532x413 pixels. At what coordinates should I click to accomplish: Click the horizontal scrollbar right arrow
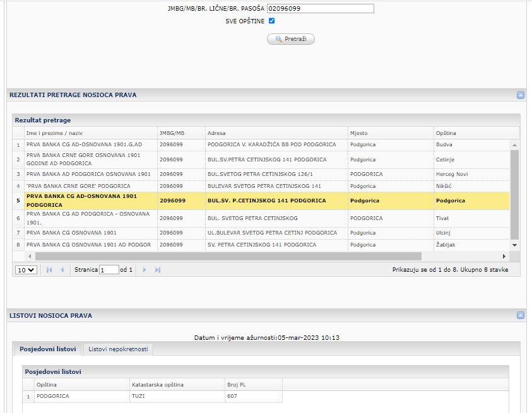(504, 257)
